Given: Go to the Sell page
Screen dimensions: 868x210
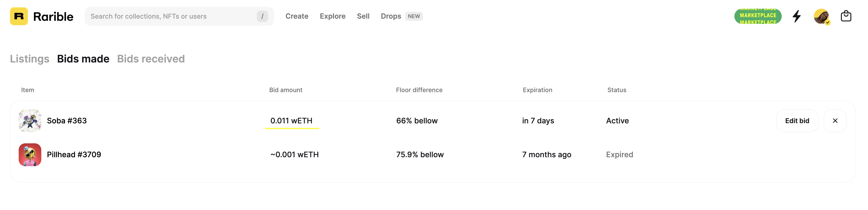Looking at the screenshot, I should pos(363,16).
